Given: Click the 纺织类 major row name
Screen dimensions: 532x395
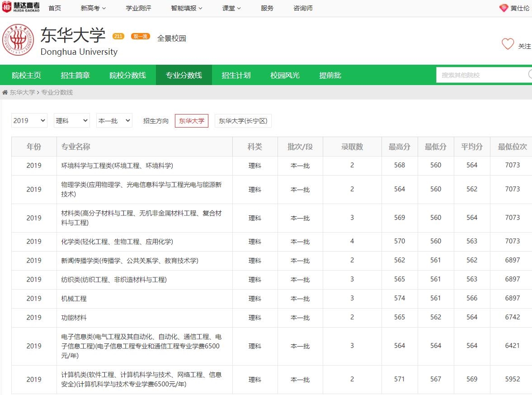Looking at the screenshot, I should [113, 280].
